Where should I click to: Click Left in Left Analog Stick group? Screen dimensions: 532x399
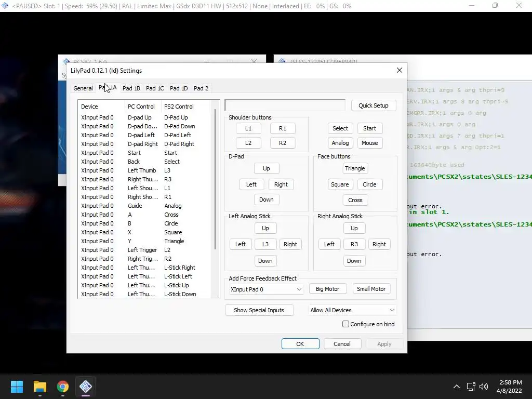pos(241,244)
